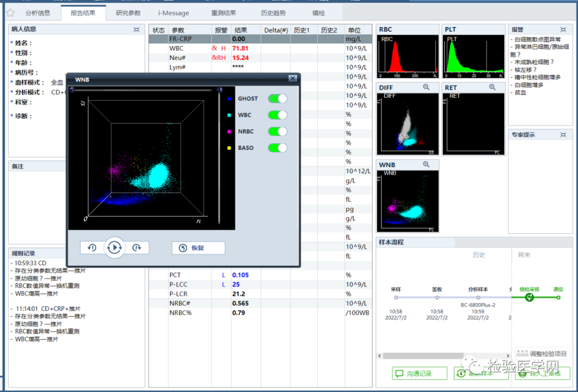This screenshot has width=578, height=392.
Task: Rotate the WNB 3D plot counter-clockwise
Action: click(92, 248)
